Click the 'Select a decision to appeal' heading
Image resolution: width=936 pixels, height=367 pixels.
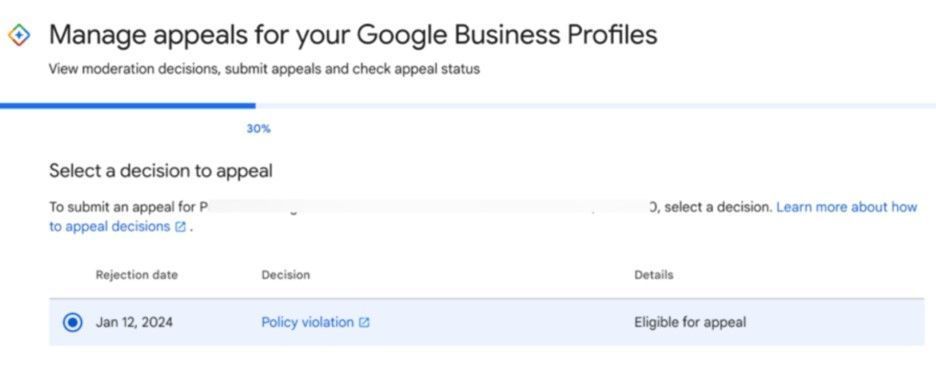click(161, 171)
